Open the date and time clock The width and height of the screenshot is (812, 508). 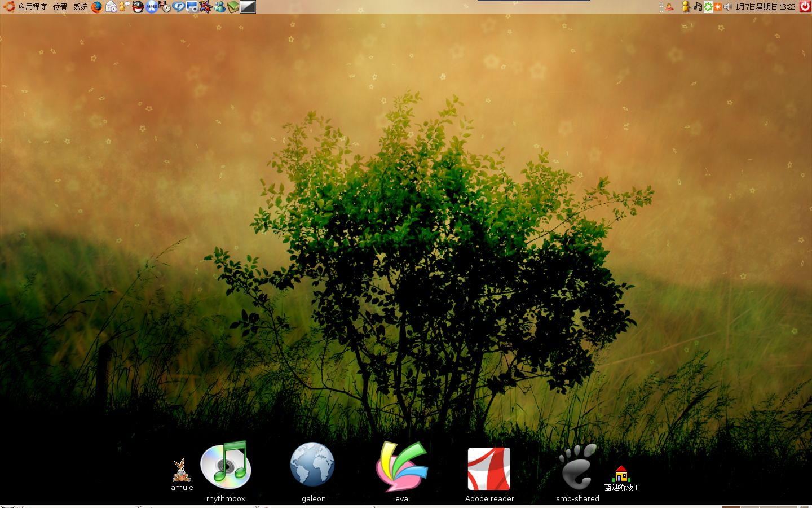[x=766, y=7]
